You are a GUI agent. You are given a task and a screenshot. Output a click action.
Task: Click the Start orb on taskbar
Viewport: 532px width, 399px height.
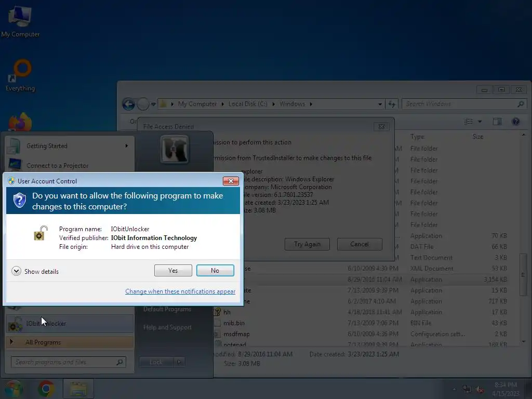click(x=14, y=389)
